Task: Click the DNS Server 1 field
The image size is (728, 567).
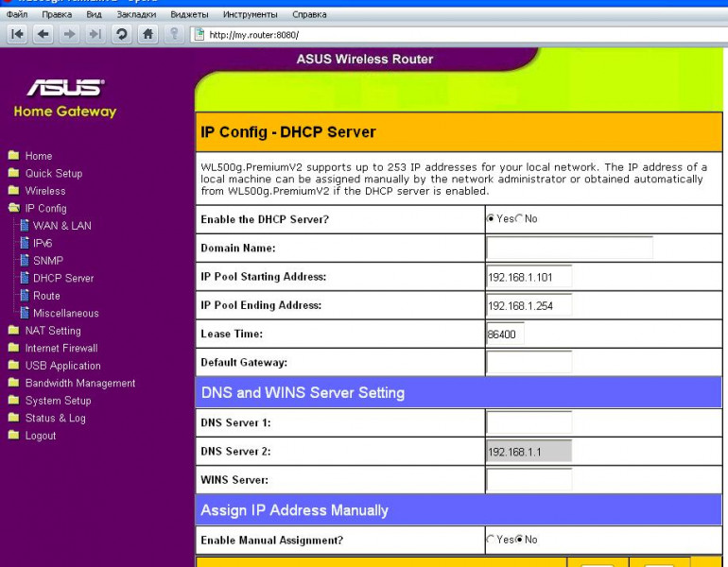Action: (x=529, y=422)
